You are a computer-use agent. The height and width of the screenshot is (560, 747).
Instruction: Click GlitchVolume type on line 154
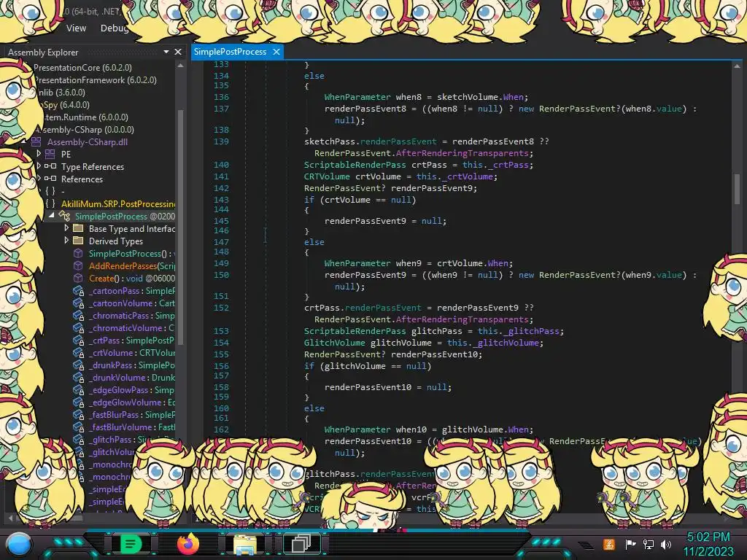334,343
